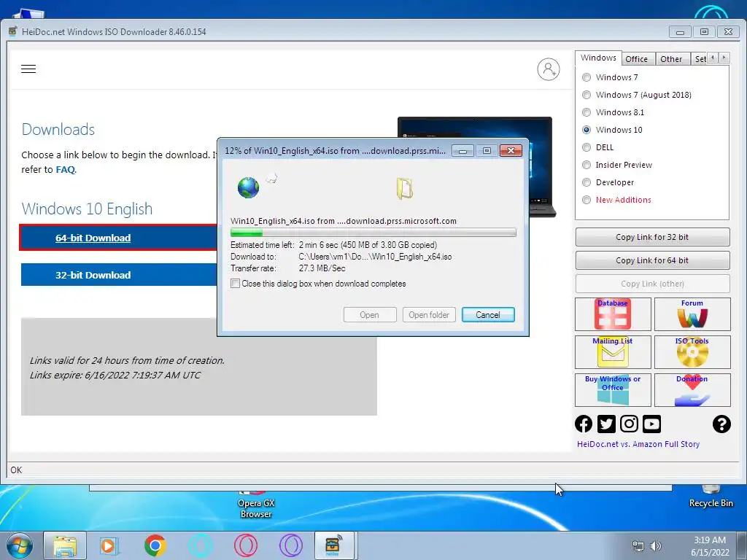Check Close this dialog box when download completes

[236, 284]
